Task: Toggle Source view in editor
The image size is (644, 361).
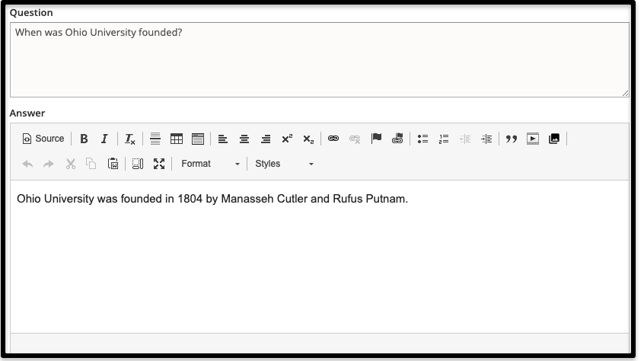Action: [x=43, y=139]
